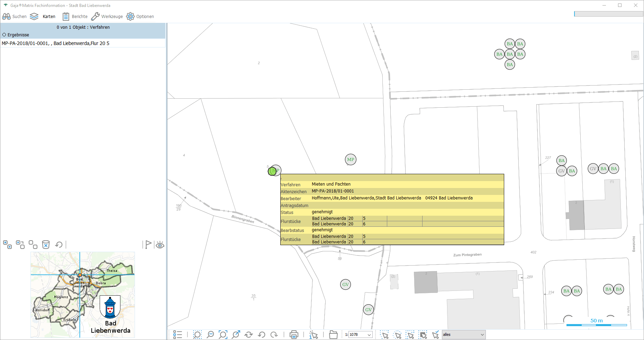Image resolution: width=644 pixels, height=340 pixels.
Task: Open the Werkzeuge menu
Action: click(x=107, y=17)
